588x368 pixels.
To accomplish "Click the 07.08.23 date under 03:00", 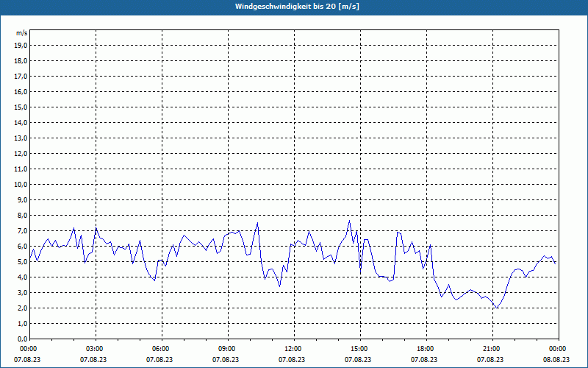I will point(93,360).
